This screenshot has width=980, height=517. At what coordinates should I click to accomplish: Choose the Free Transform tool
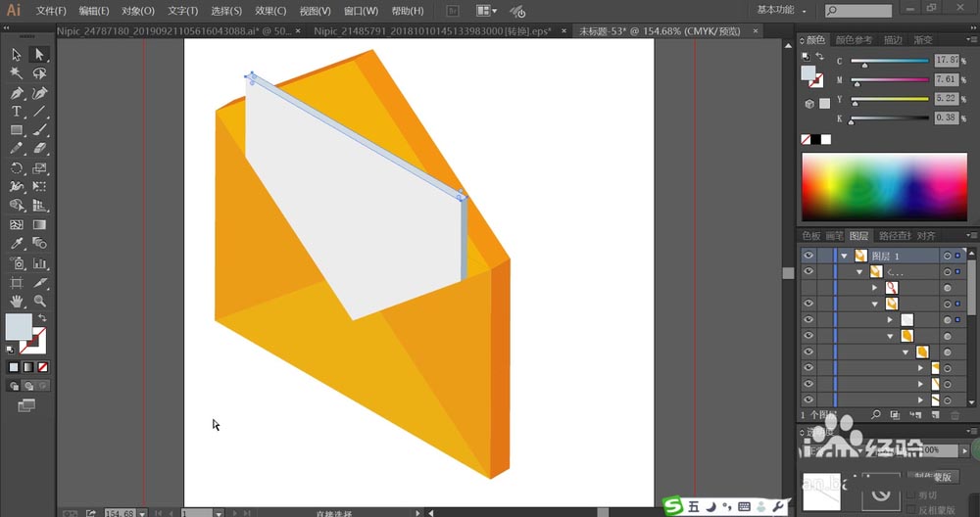(x=39, y=187)
